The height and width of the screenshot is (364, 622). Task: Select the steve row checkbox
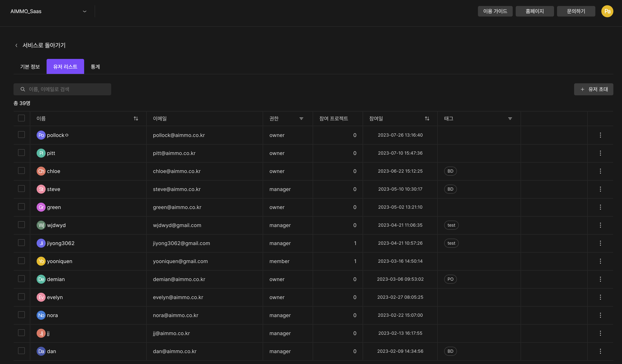tap(21, 188)
